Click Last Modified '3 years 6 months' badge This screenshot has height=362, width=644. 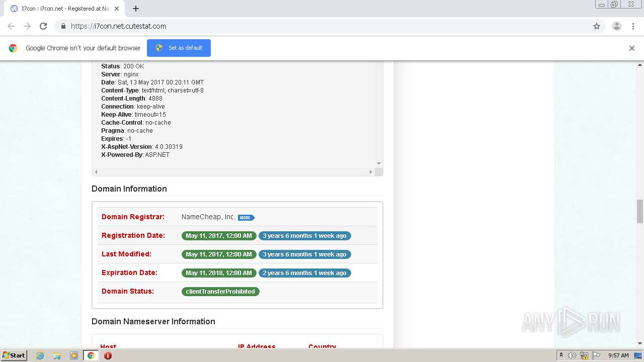click(304, 254)
